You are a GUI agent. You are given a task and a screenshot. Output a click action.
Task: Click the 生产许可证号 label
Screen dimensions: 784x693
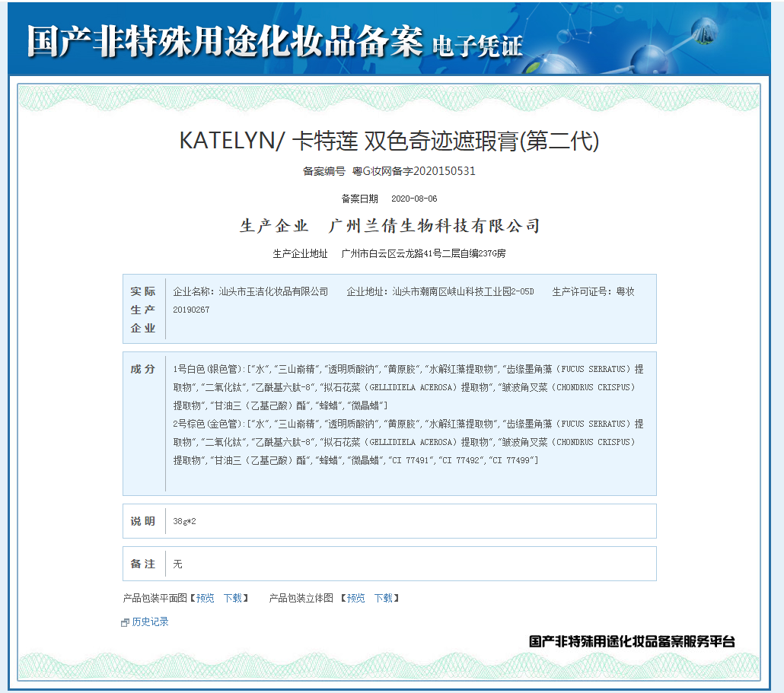(579, 292)
